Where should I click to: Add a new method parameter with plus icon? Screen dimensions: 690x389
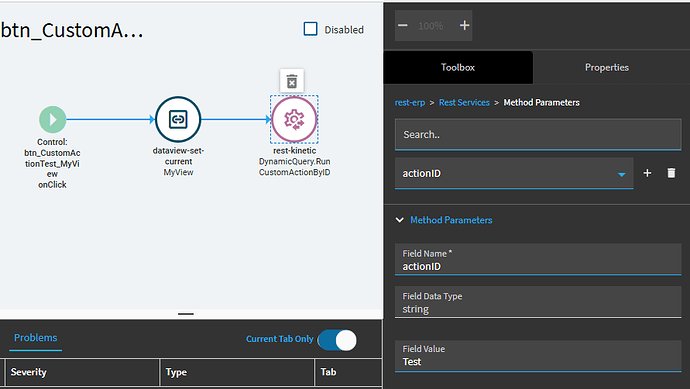[x=647, y=173]
